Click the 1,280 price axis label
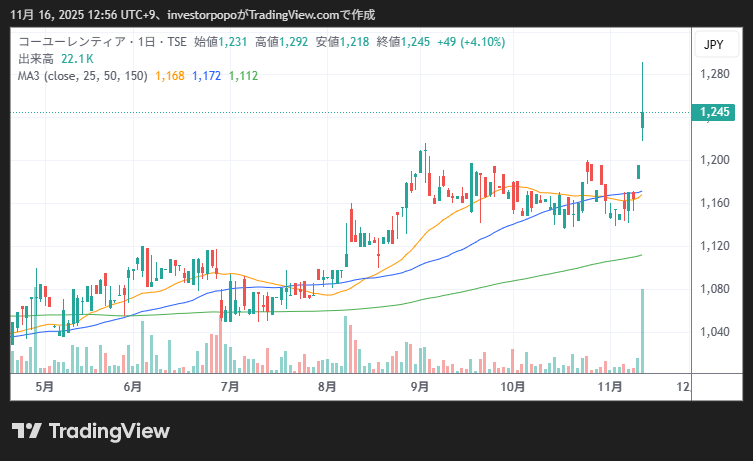The image size is (753, 461). (713, 74)
